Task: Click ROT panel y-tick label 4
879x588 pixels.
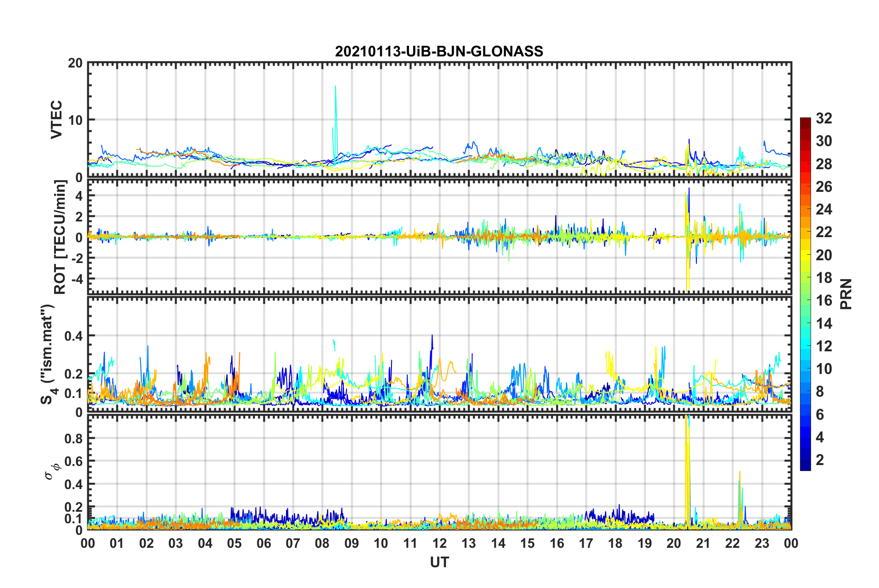Action: pos(79,196)
